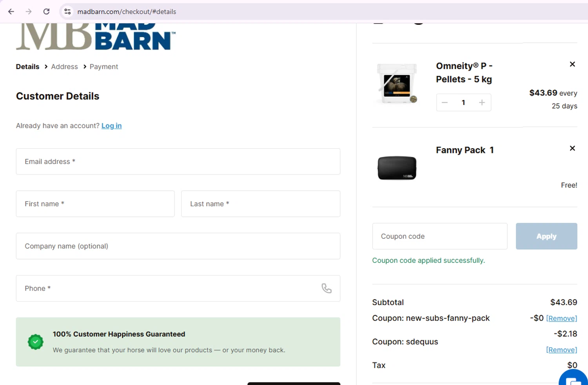Remove the sdequus coupon

click(x=561, y=350)
